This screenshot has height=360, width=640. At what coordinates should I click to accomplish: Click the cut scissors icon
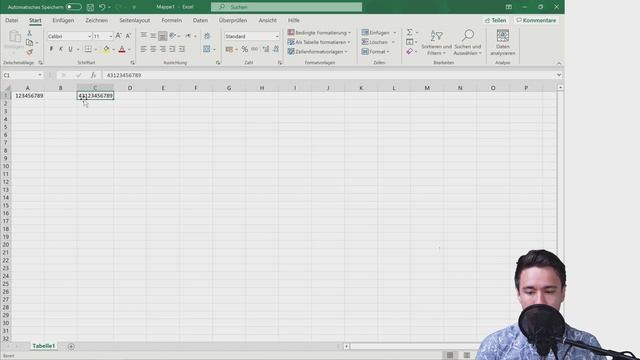29,33
